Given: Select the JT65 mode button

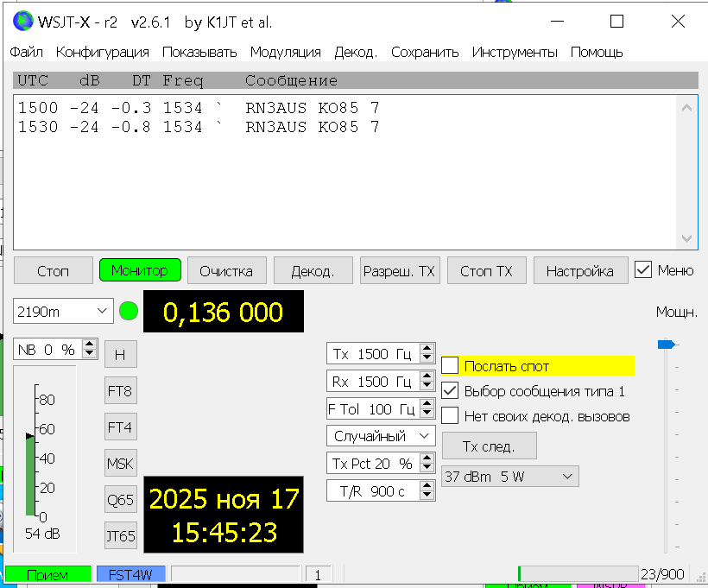Looking at the screenshot, I should [x=121, y=535].
